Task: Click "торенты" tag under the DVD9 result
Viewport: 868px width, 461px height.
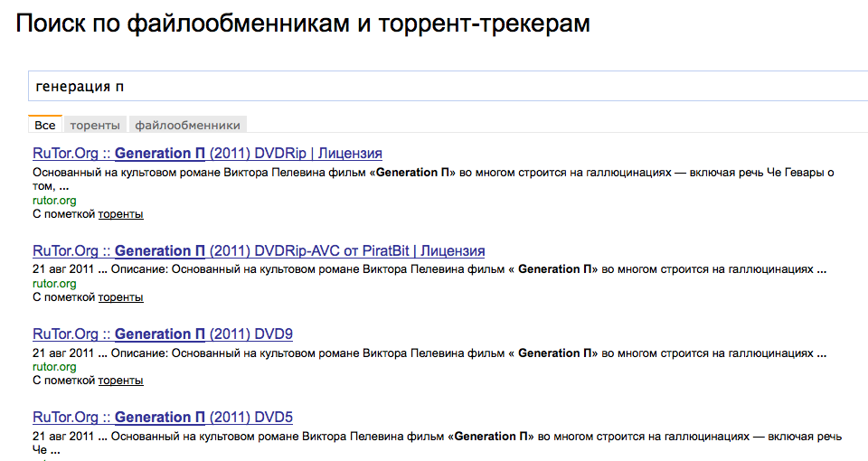Action: (x=120, y=381)
